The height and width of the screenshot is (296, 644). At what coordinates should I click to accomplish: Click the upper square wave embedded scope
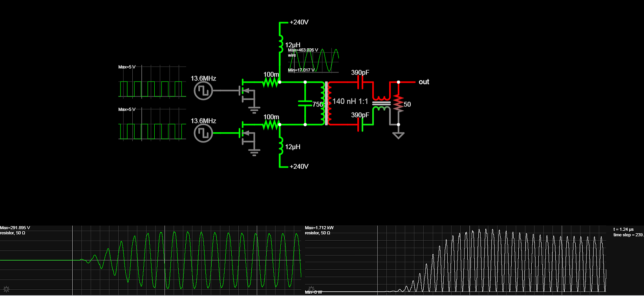(152, 82)
